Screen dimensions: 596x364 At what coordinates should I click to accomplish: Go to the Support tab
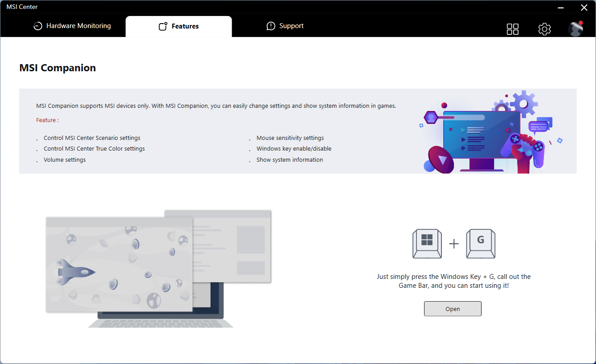pos(285,26)
